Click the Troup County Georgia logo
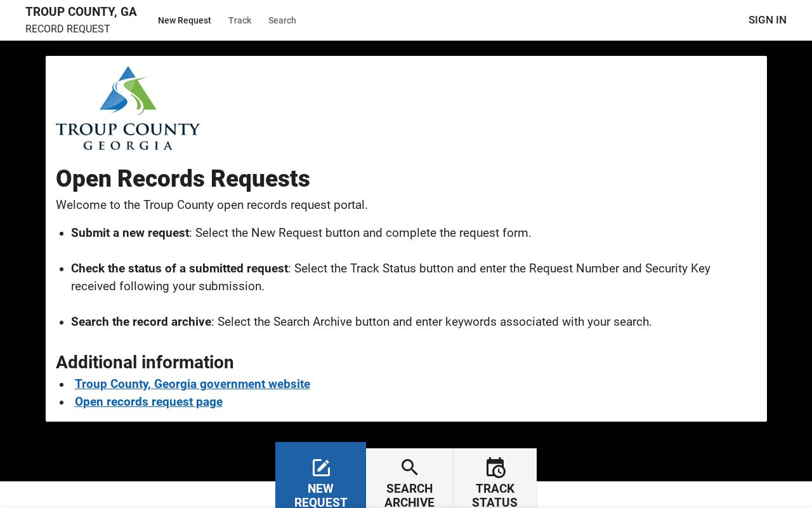The height and width of the screenshot is (508, 812). (x=128, y=108)
